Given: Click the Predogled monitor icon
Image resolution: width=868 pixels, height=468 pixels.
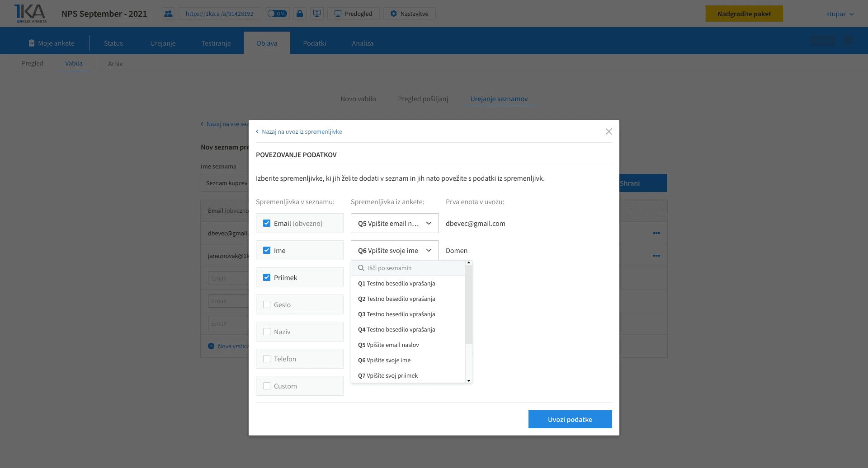Looking at the screenshot, I should (x=337, y=14).
